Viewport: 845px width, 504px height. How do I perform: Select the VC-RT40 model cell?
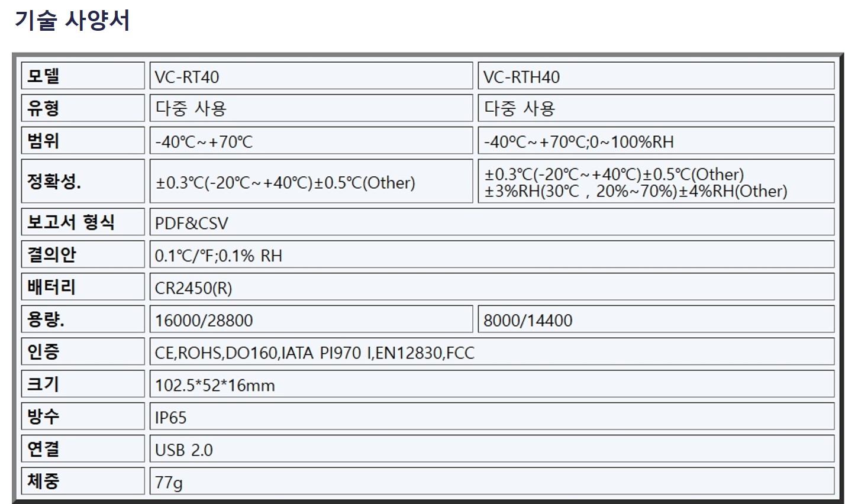coord(311,76)
